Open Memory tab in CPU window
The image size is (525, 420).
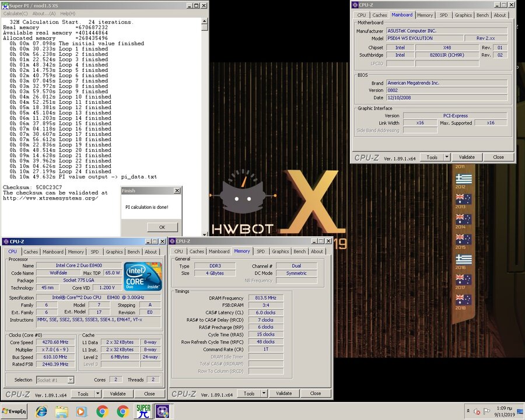click(76, 251)
